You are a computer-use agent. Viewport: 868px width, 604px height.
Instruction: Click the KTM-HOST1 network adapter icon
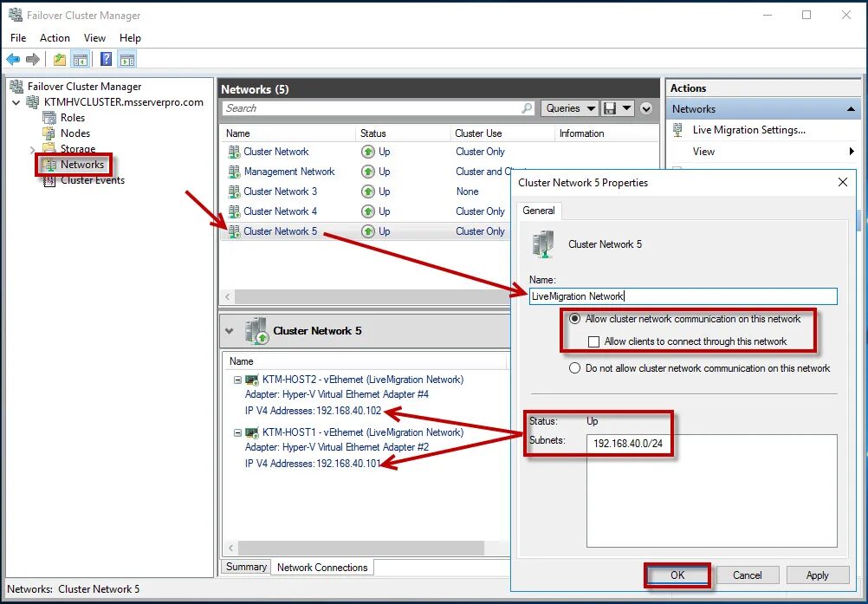pyautogui.click(x=252, y=432)
